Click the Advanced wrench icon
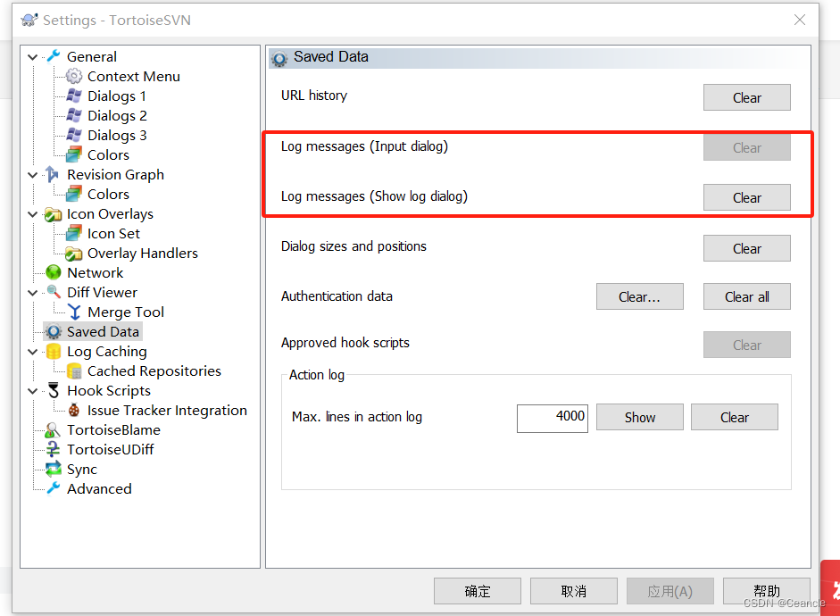The height and width of the screenshot is (616, 840). tap(54, 488)
